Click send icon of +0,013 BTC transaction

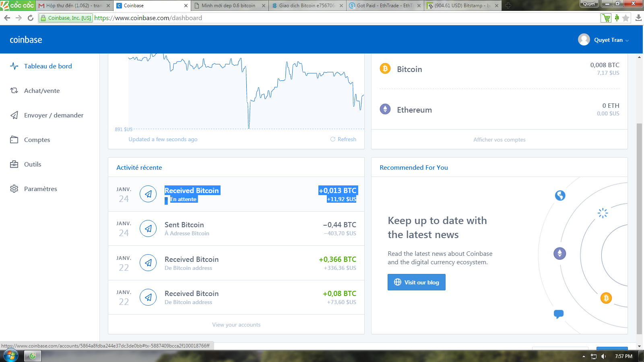(x=148, y=194)
